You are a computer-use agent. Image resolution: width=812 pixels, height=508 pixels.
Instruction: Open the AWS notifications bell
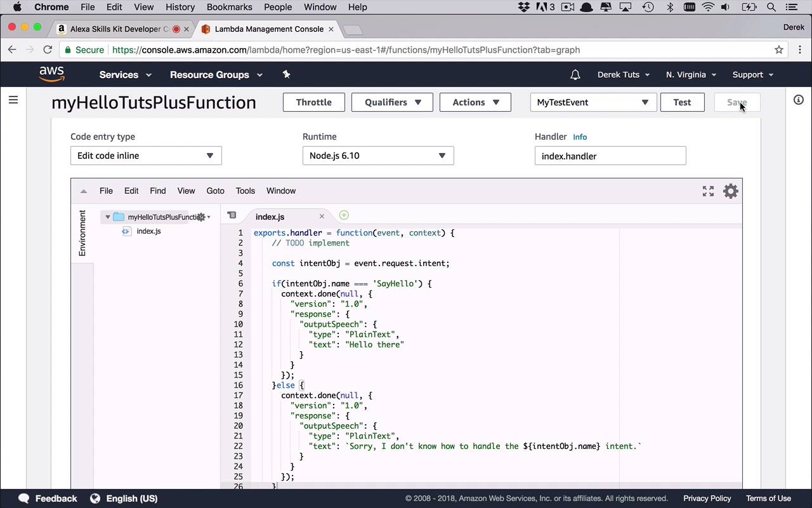tap(575, 75)
